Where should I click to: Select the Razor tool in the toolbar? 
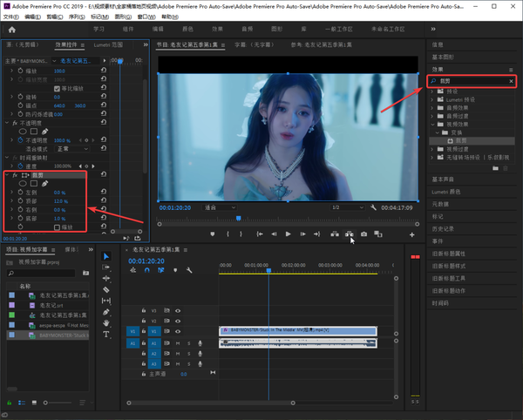(106, 289)
